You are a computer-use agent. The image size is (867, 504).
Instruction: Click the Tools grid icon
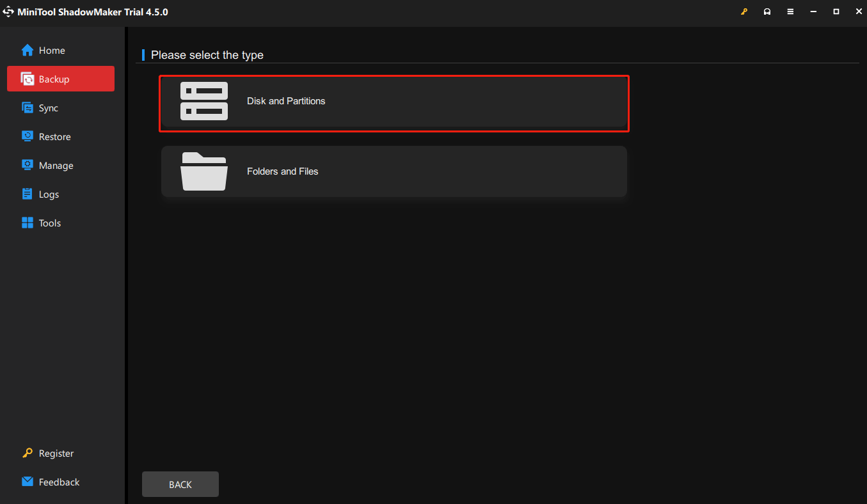pyautogui.click(x=27, y=223)
